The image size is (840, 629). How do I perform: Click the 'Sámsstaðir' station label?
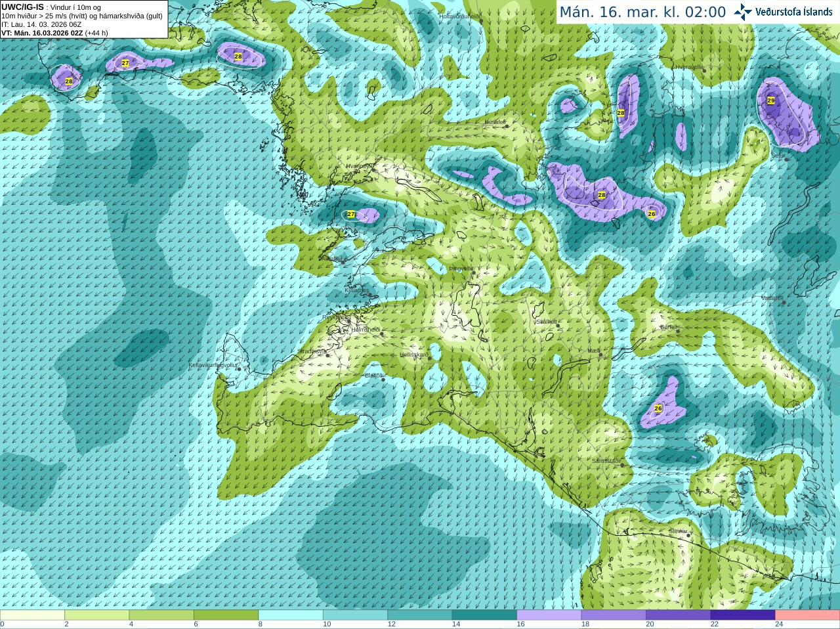605,461
